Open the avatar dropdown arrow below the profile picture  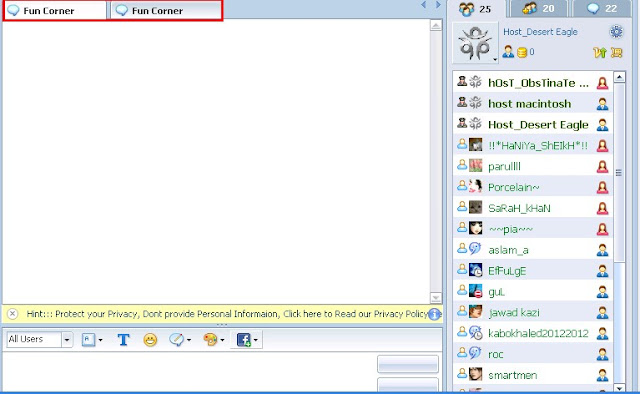495,60
